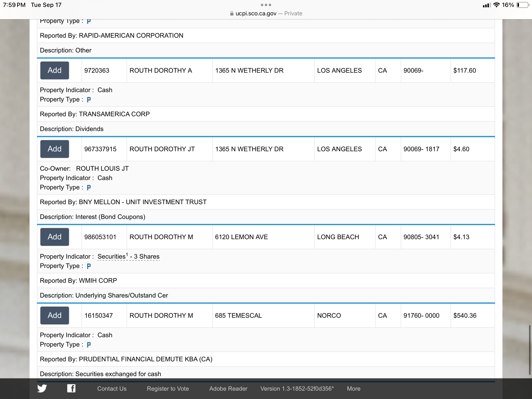The width and height of the screenshot is (532, 399).
Task: Click Description: Other
Action: coord(66,50)
